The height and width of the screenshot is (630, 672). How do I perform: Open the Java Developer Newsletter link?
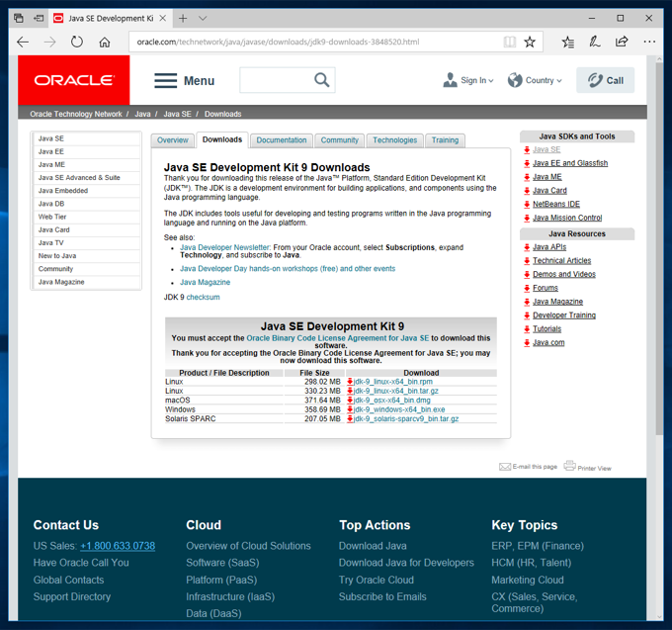[x=225, y=247]
